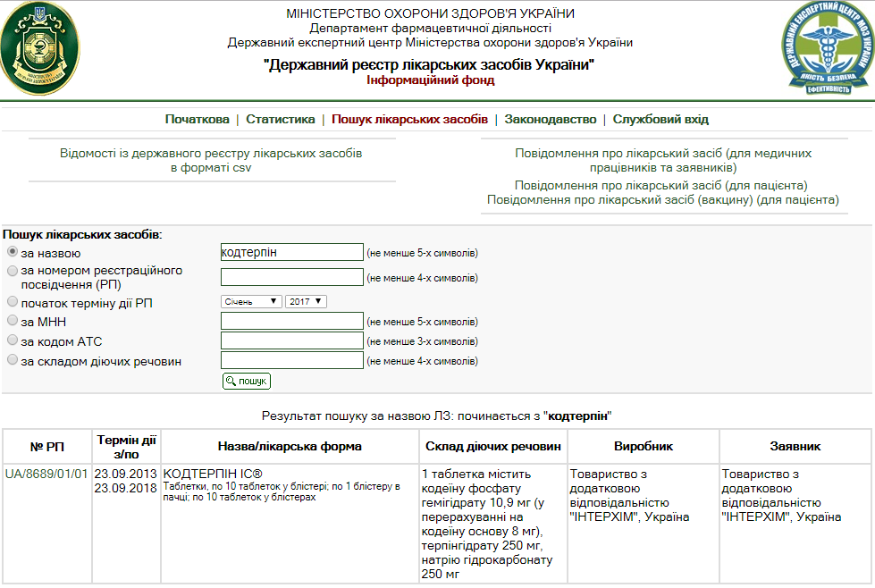
Task: Click the name field containing кодтерпін
Action: click(x=291, y=252)
